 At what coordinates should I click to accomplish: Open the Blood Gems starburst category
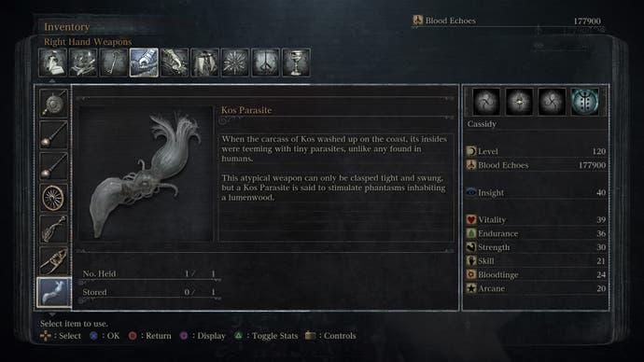point(235,63)
